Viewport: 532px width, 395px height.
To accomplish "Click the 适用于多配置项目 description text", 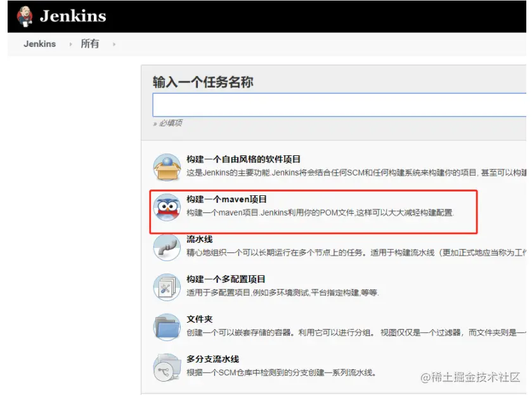I will coord(283,292).
